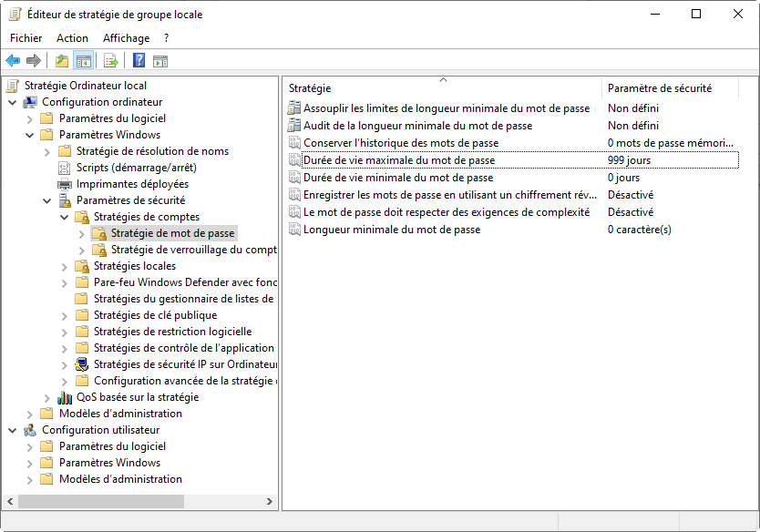Click the Configuration utilisateur user icon
760x532 pixels.
(x=30, y=430)
